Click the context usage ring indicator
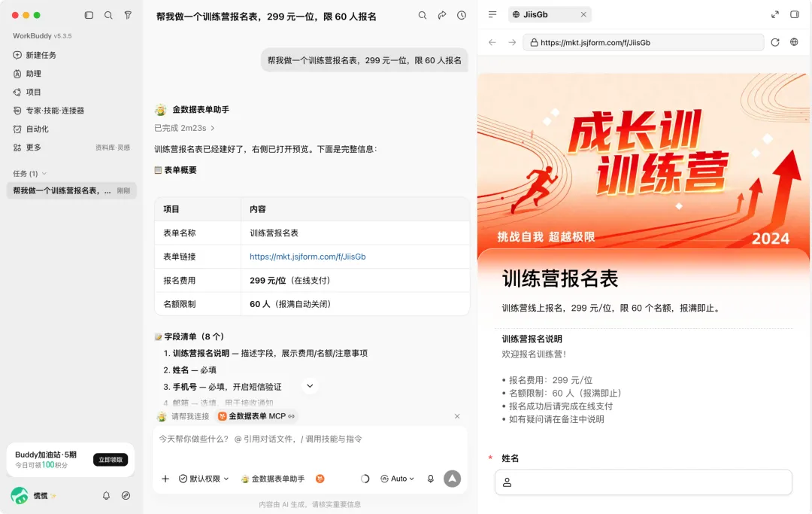Viewport: 812px width, 514px height. (x=365, y=479)
